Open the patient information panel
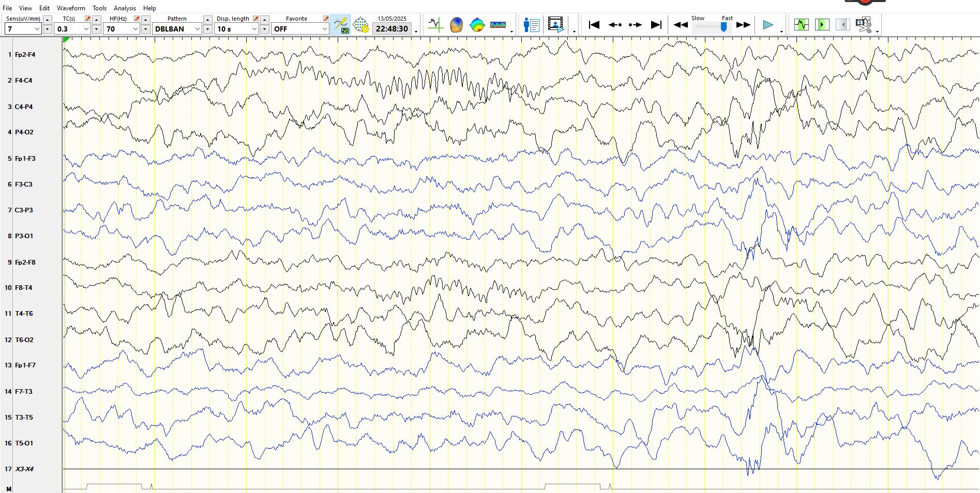 coord(531,25)
